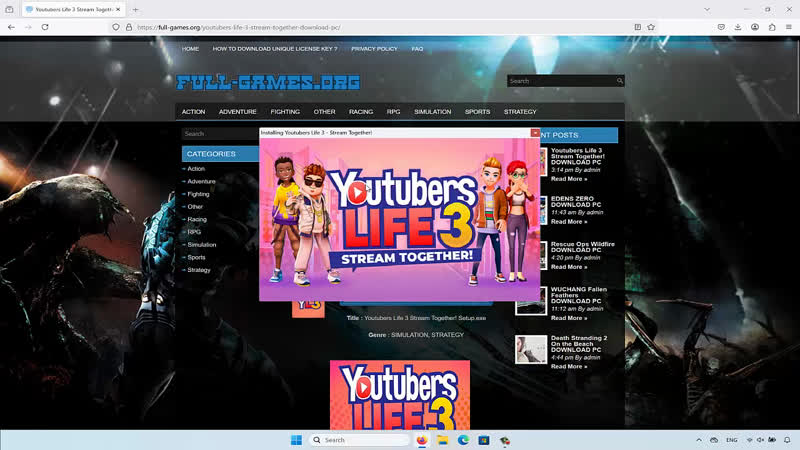The image size is (800, 450).
Task: Close the Youtubers Life 3 browser tab
Action: tap(118, 9)
